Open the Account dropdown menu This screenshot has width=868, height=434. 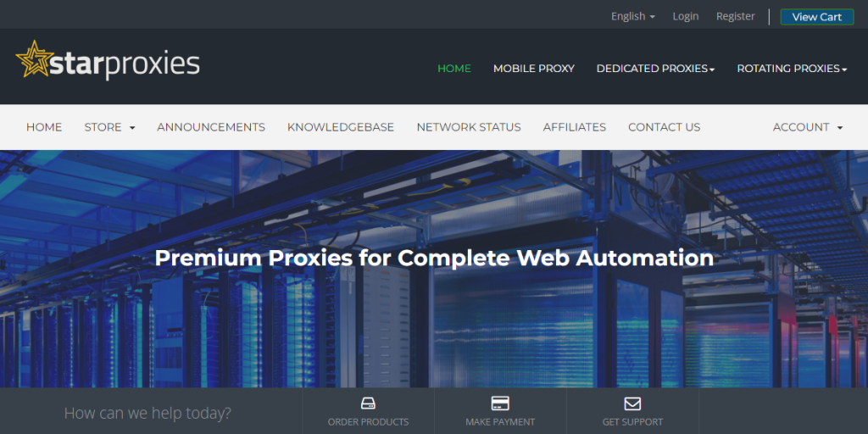pos(807,127)
